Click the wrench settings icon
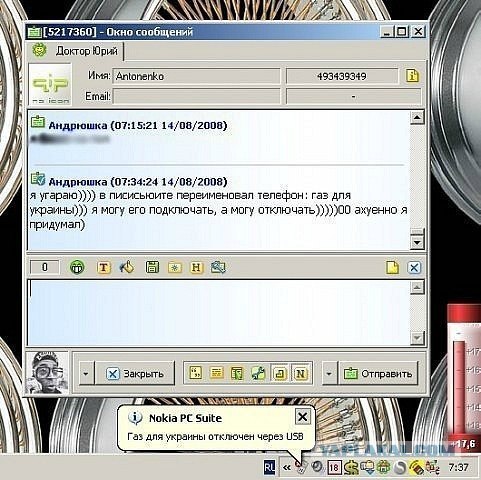Screen dimensions: 481x480 (x=258, y=373)
